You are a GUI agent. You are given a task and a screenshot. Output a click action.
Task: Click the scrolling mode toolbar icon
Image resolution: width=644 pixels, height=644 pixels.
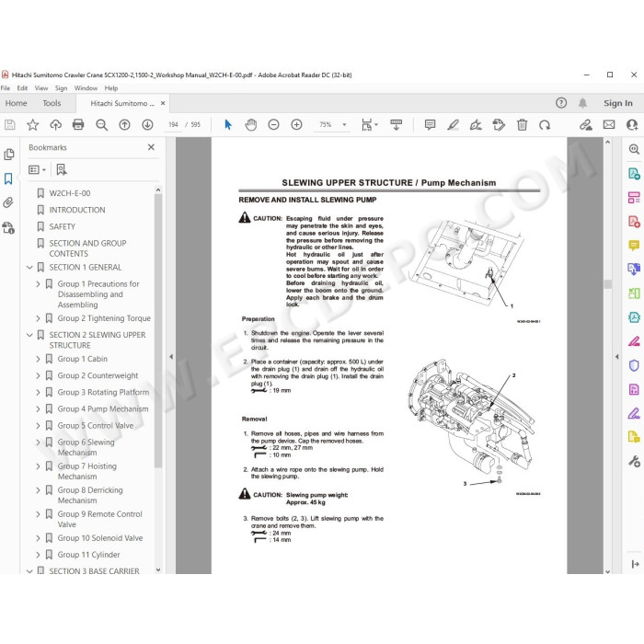(x=397, y=124)
